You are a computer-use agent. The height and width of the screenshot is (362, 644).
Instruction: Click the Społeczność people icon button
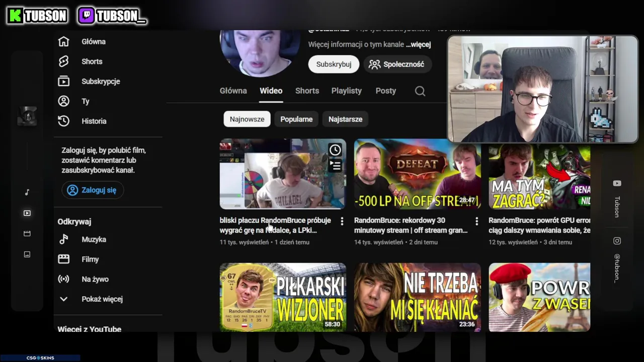pos(397,64)
